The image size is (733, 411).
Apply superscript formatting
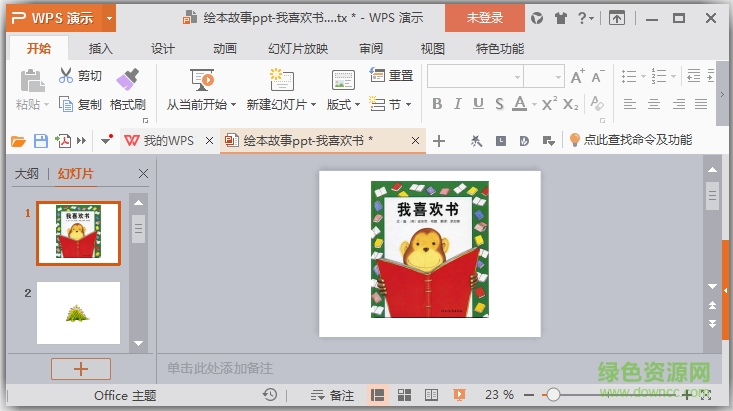[549, 103]
